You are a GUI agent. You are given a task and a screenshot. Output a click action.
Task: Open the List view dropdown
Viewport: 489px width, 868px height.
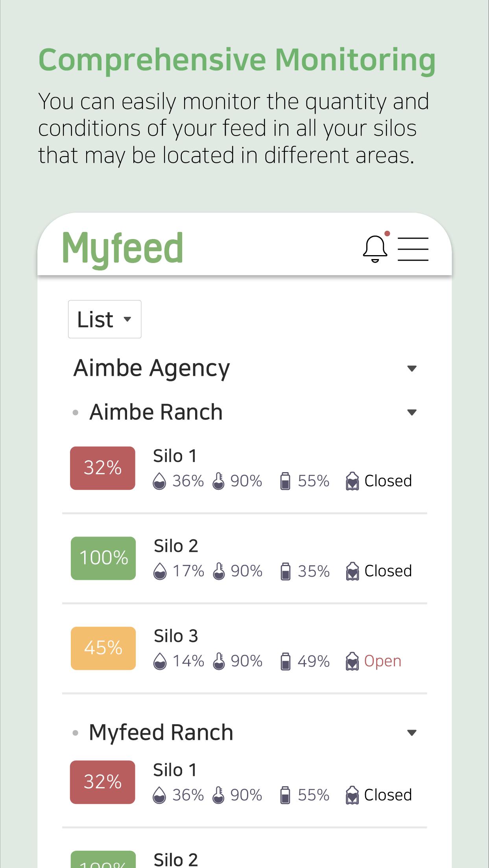105,319
